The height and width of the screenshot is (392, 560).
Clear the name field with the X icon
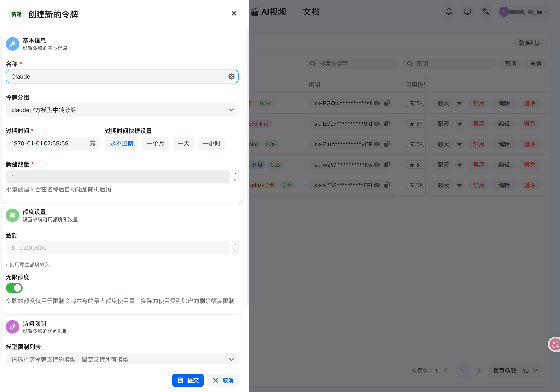(x=231, y=76)
